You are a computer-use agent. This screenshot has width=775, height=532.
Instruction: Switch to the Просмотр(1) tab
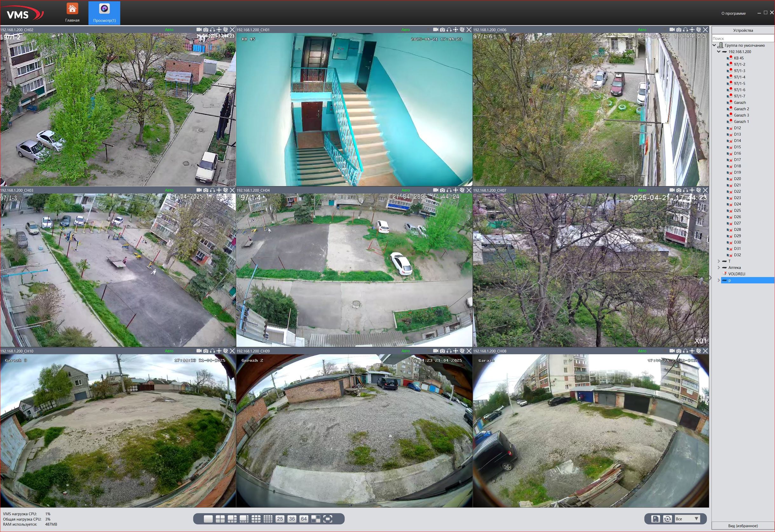click(105, 13)
